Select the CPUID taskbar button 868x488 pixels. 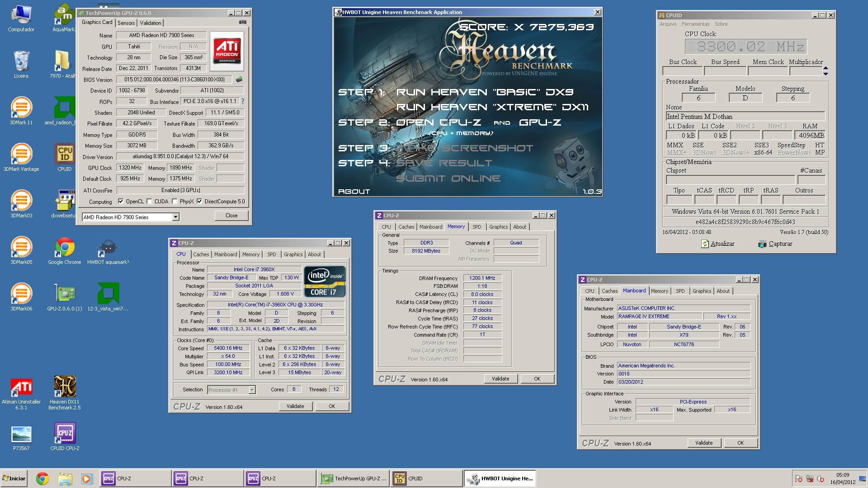point(426,479)
